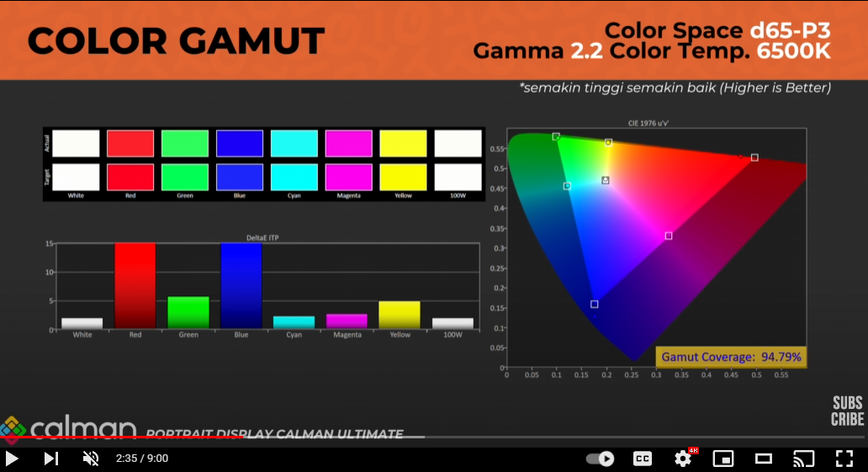
Task: Click the red primary marker on CIE chart
Action: click(754, 157)
